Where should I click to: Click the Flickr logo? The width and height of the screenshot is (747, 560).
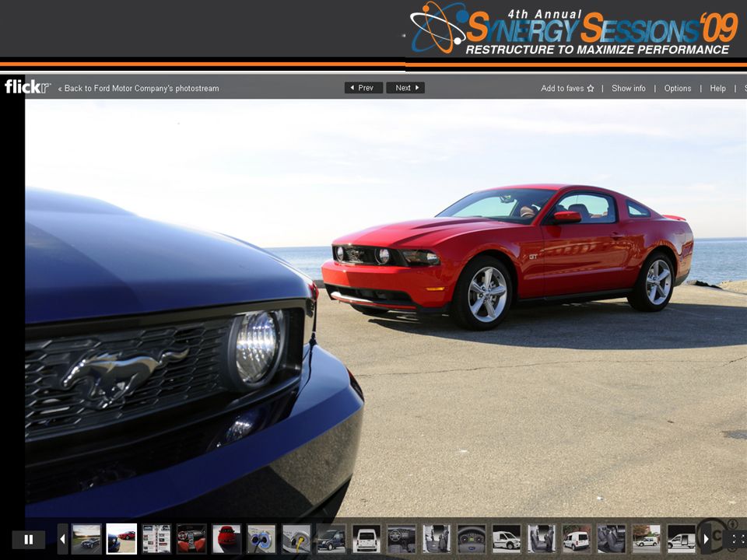pos(27,86)
